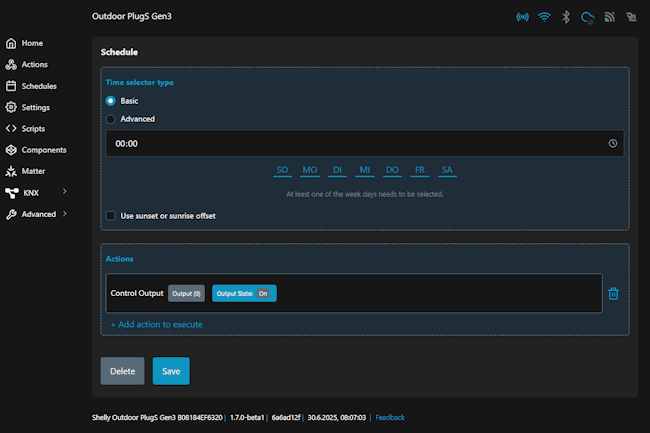Click the Save button
This screenshot has height=433, width=650.
click(x=171, y=371)
